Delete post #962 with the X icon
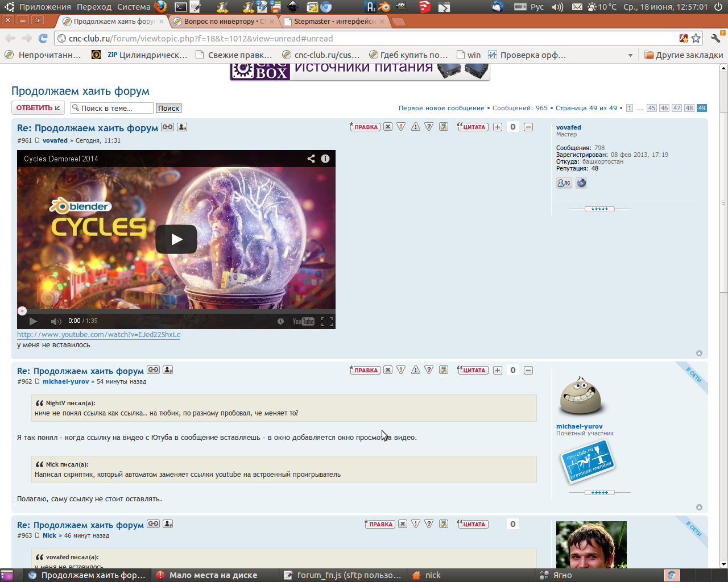The image size is (728, 582). [387, 370]
